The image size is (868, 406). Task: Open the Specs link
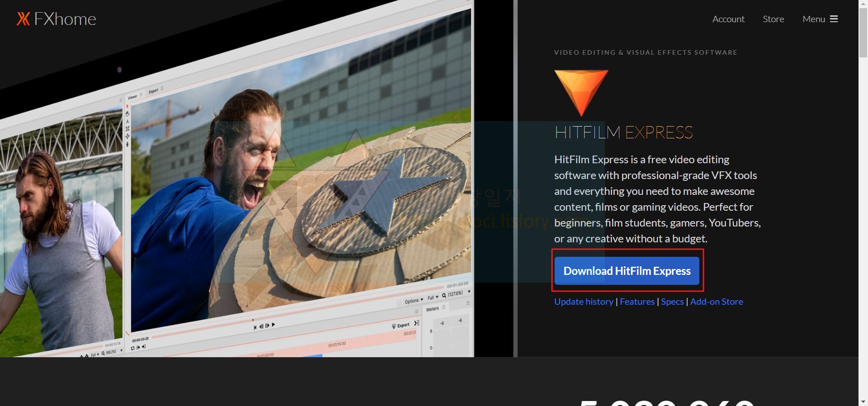(672, 302)
